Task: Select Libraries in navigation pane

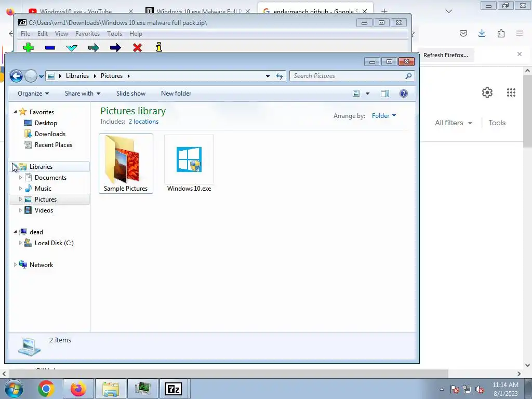Action: (41, 167)
